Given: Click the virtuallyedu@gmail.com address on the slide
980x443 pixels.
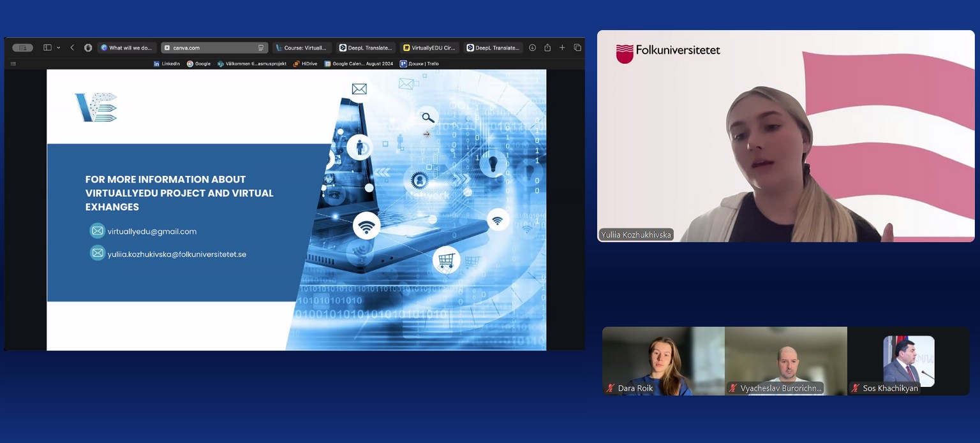Looking at the screenshot, I should [x=152, y=231].
